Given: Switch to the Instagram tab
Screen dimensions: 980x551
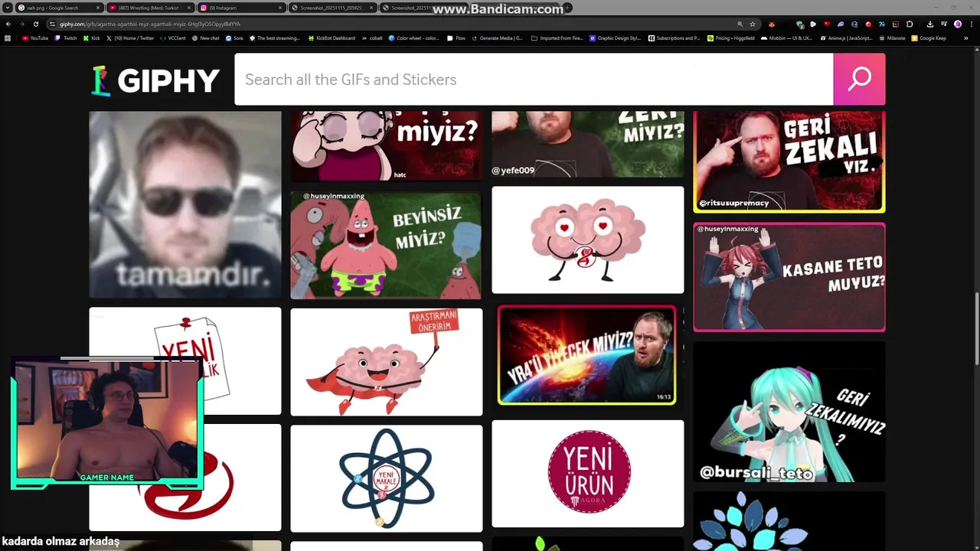Looking at the screenshot, I should pyautogui.click(x=240, y=8).
